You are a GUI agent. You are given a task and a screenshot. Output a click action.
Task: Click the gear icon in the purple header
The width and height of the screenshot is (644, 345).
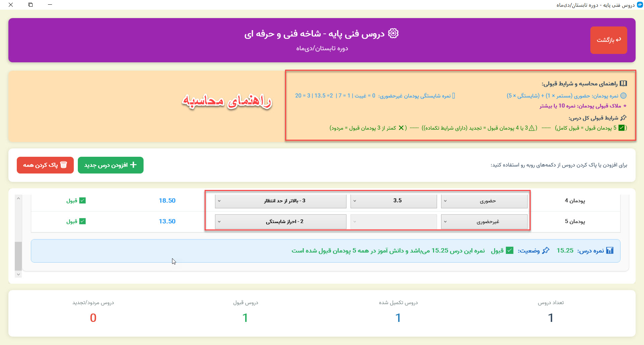[393, 33]
